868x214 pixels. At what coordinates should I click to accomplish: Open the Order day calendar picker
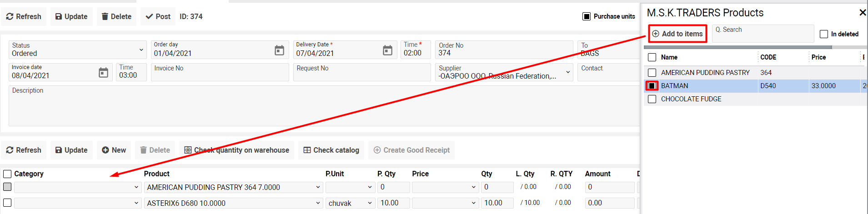(x=279, y=50)
